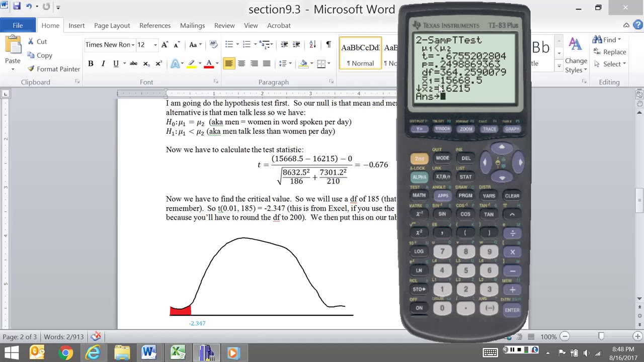Adjust the zoom slider handle
Screen dimensions: 644x362
click(x=601, y=336)
